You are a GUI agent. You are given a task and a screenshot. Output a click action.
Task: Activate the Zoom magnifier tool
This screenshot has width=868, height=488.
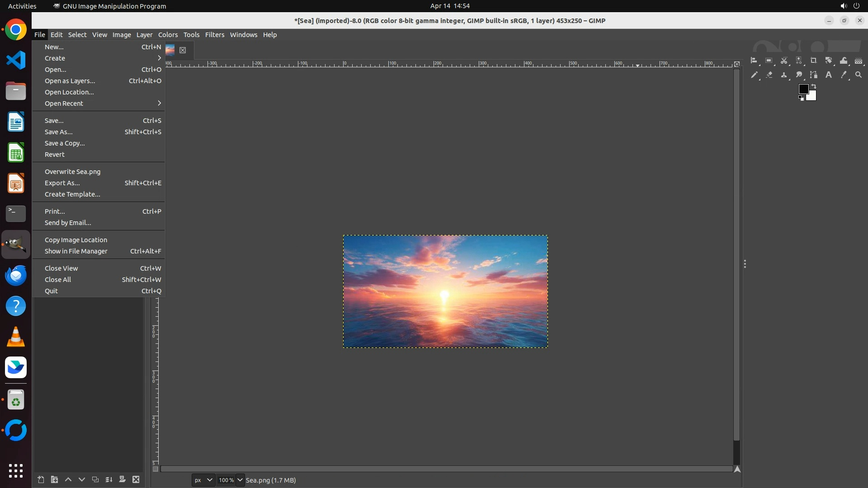859,75
